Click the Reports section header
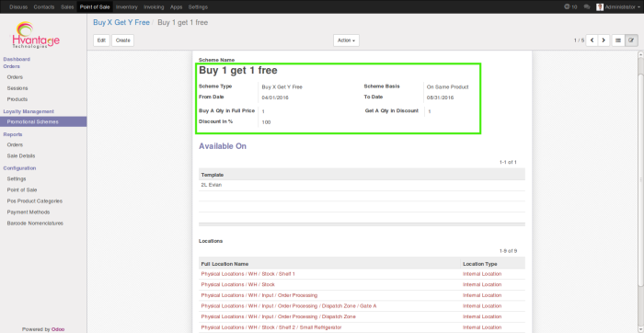Screen dimensions: 644x333 click(13, 134)
